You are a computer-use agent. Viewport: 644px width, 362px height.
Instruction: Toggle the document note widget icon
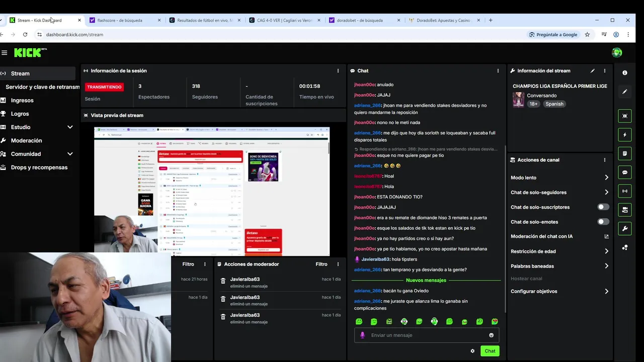click(x=625, y=153)
